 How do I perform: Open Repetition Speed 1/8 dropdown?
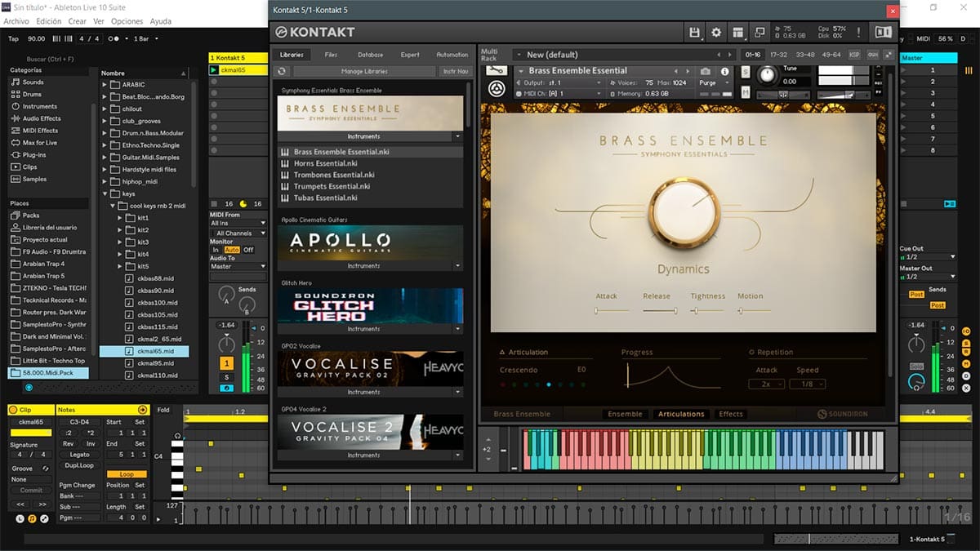coord(808,384)
